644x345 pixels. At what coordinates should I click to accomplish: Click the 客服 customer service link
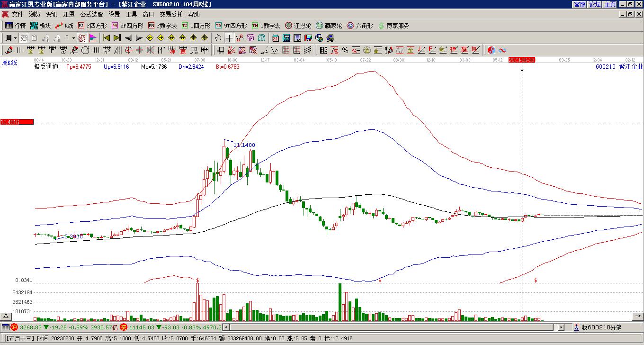coord(580,4)
